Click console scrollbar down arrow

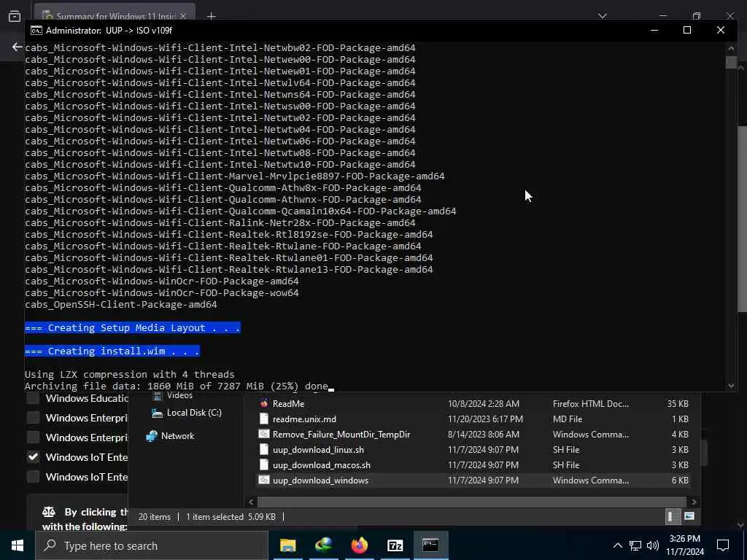coord(731,386)
